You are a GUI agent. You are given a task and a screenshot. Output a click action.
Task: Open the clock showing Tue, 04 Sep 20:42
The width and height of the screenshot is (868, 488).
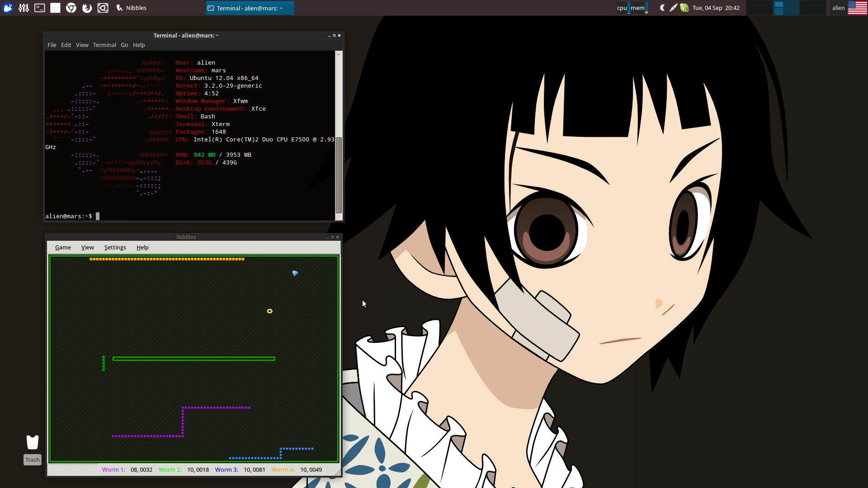716,8
